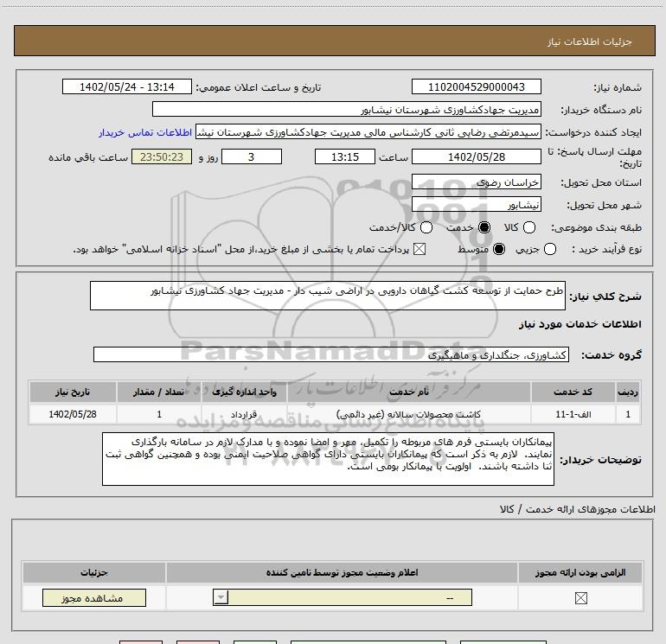The image size is (666, 644).
Task: Click the شماره نیاز field 1102004529000043
Action: point(476,86)
